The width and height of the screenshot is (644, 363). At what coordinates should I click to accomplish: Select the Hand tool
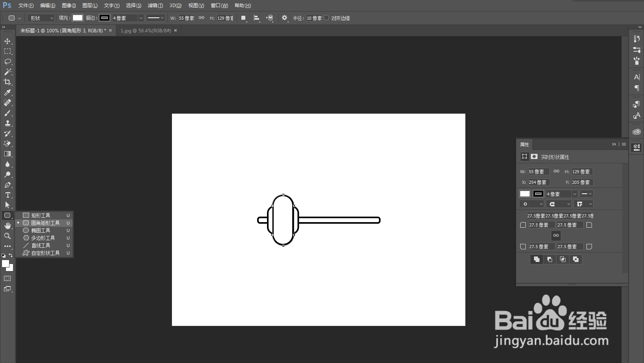point(7,226)
